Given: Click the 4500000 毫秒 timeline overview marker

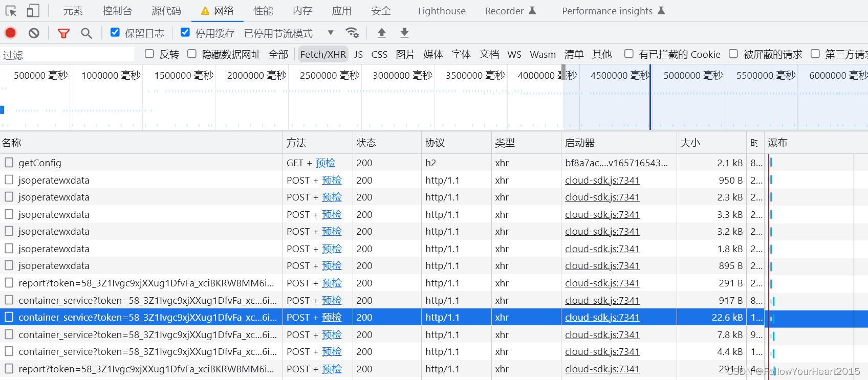Looking at the screenshot, I should click(620, 75).
